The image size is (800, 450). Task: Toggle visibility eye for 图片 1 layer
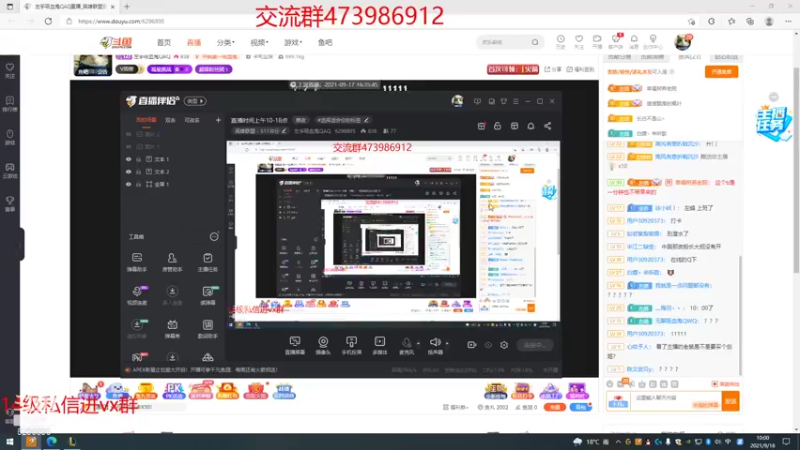click(x=129, y=146)
